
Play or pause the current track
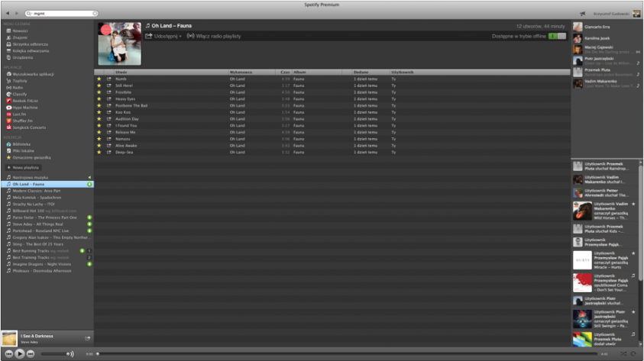click(19, 353)
